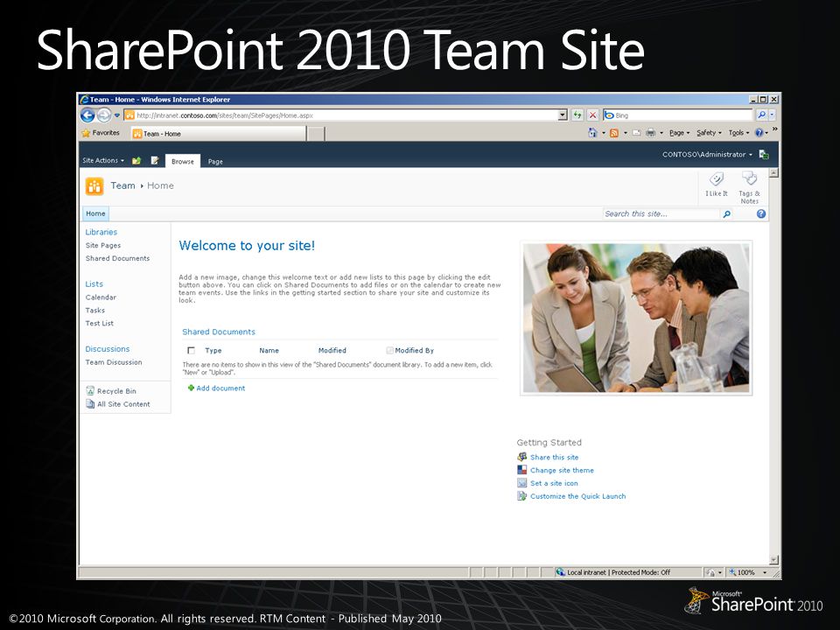Tick the select-all checkbox in Shared Documents

coord(191,350)
